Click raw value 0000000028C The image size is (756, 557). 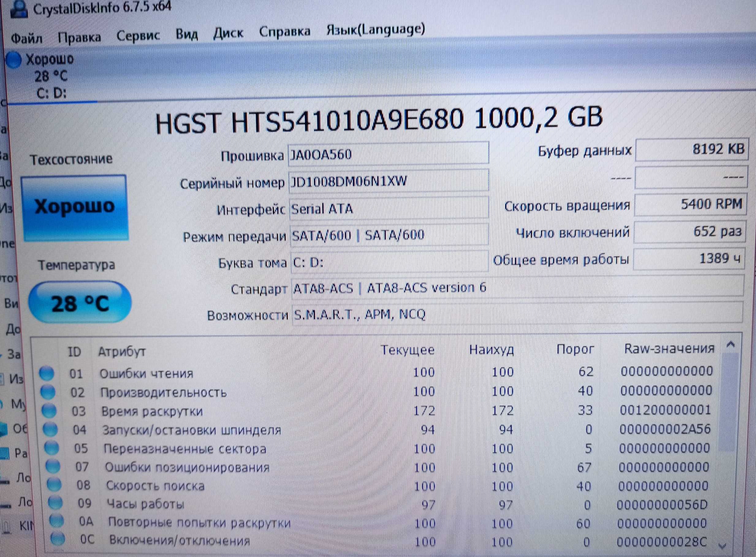[x=662, y=542]
